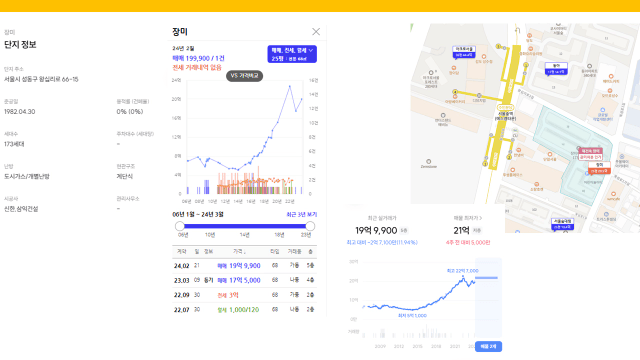Click the blue 동아 apartment map marker
The image size is (640, 360).
(556, 69)
